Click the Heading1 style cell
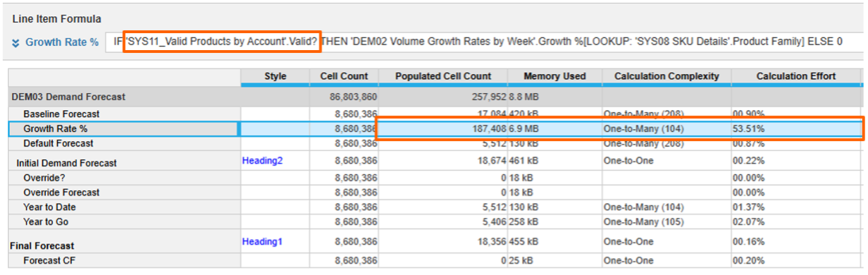Viewport: 868px width, 275px height. tap(275, 242)
